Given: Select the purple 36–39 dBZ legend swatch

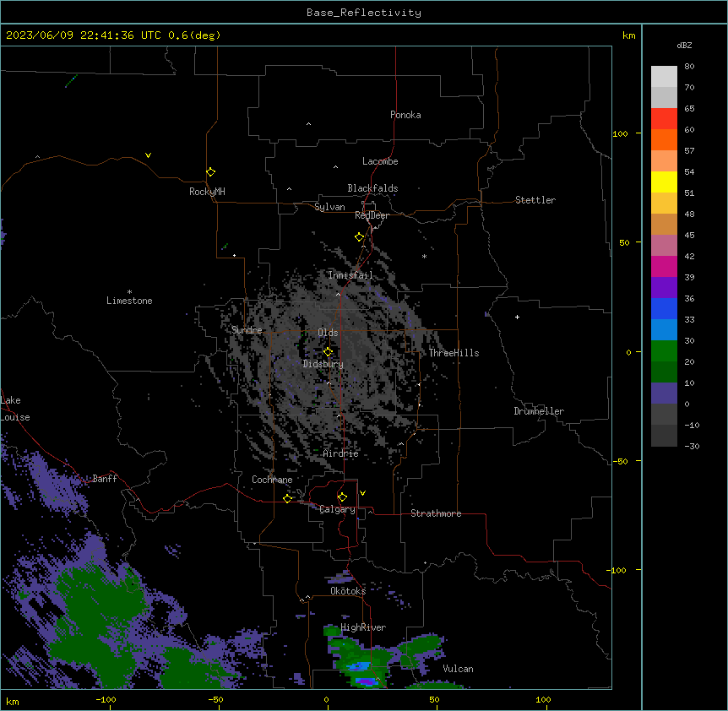Looking at the screenshot, I should coord(664,288).
